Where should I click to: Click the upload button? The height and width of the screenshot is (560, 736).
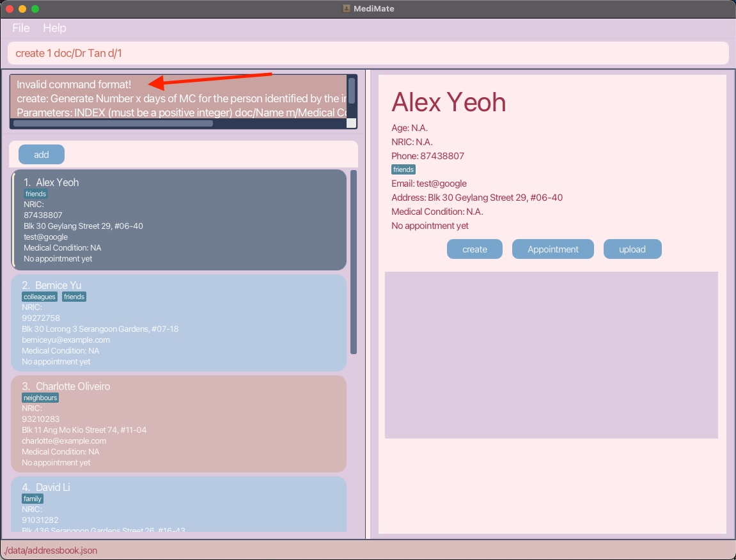tap(632, 249)
